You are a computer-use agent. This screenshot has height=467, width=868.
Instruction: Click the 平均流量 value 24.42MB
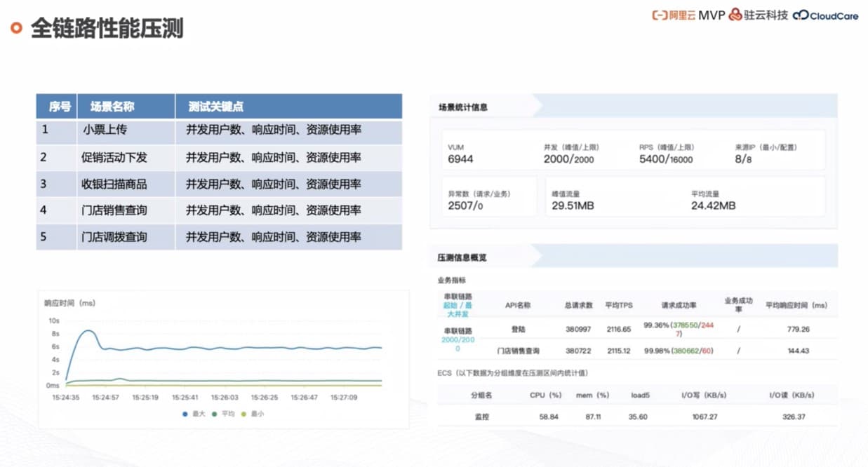(x=714, y=205)
